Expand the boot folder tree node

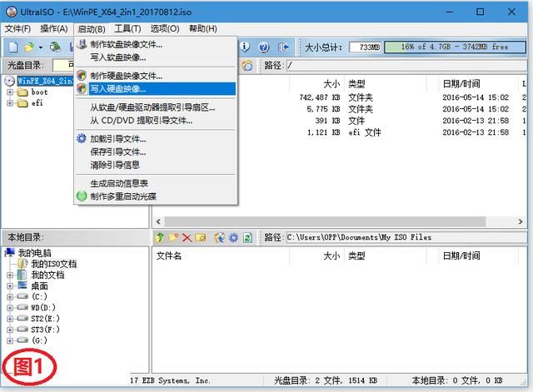coord(10,92)
